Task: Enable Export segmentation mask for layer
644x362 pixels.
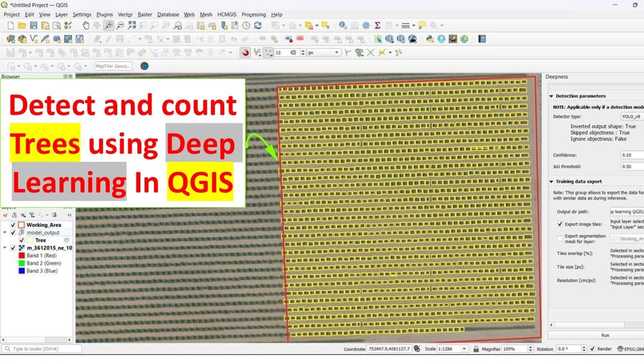Action: click(560, 239)
